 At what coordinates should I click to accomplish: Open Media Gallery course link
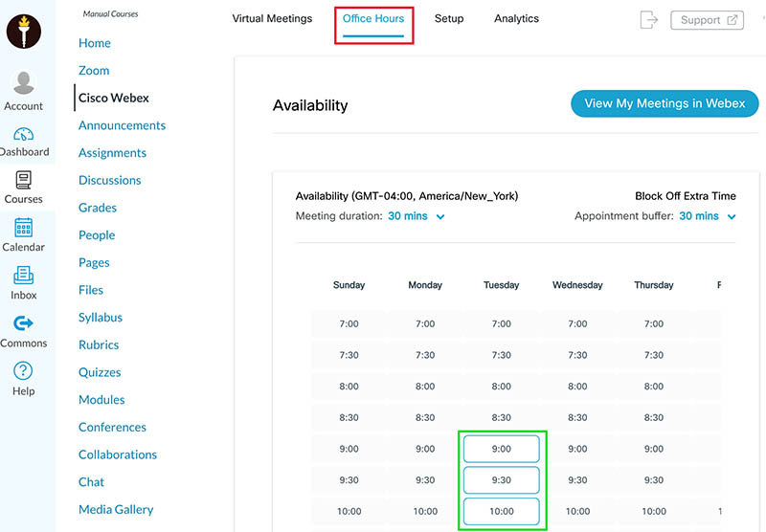pos(116,509)
